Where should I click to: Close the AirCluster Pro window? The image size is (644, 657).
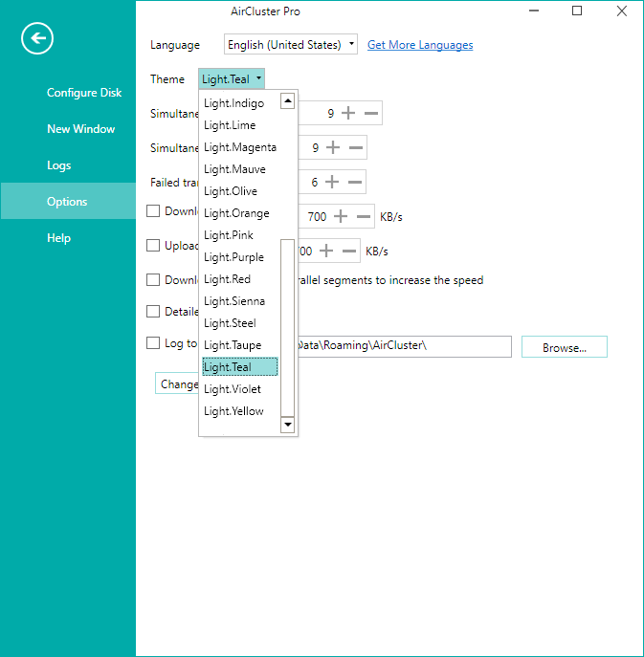(622, 11)
